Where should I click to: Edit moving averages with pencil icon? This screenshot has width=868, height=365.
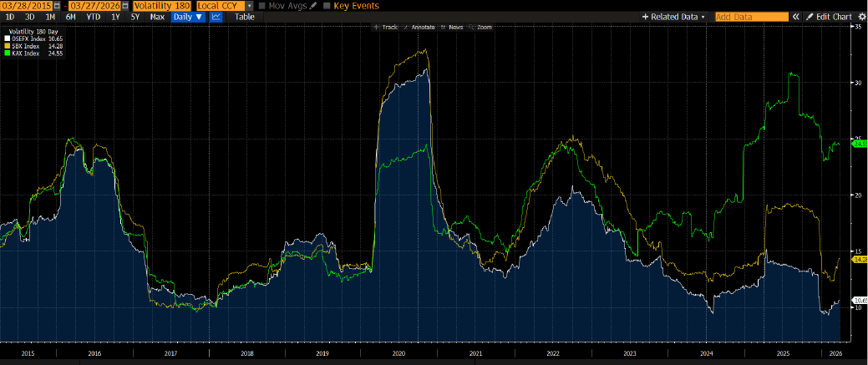tap(313, 6)
